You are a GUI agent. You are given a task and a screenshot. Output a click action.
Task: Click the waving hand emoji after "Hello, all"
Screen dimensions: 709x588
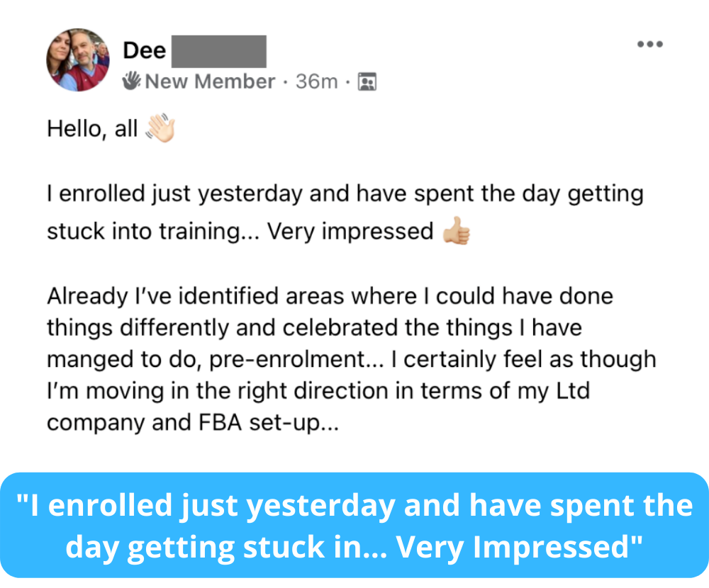click(x=160, y=129)
